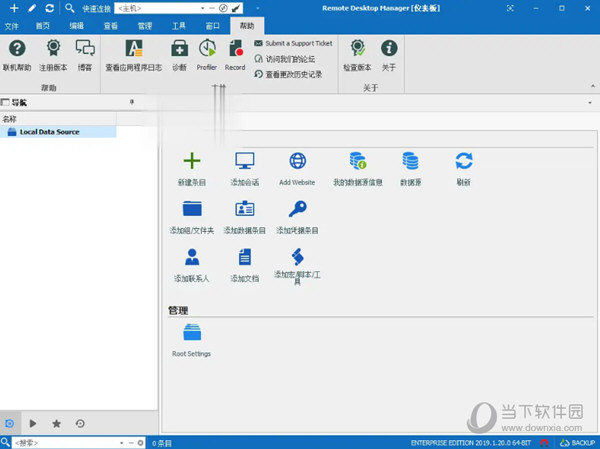This screenshot has height=449, width=600.
Task: Open 查看应用程序日志 application log
Action: coord(134,48)
